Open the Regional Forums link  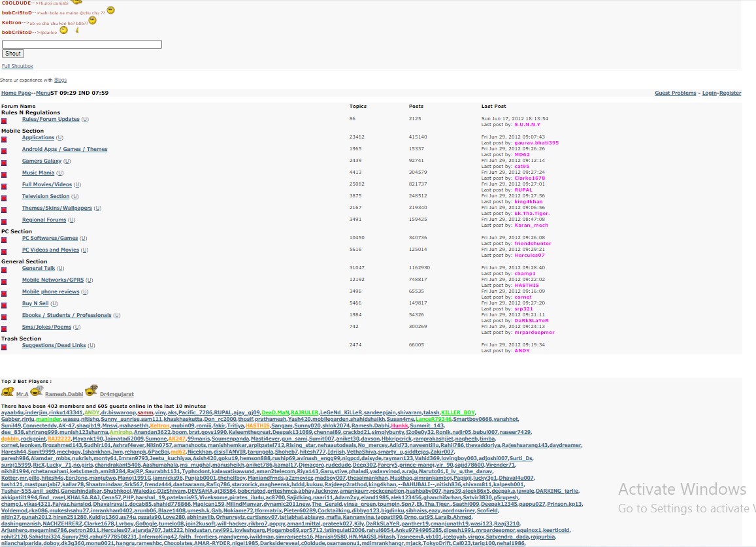click(x=44, y=220)
